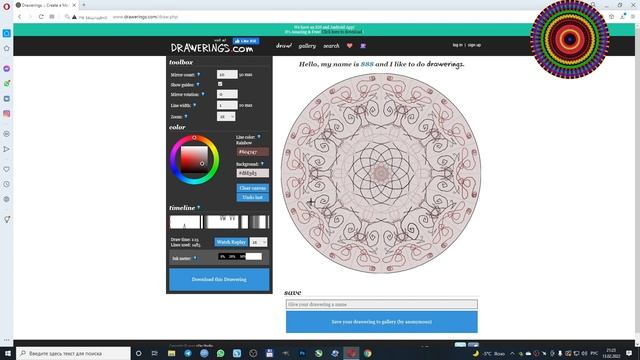This screenshot has height=360, width=640.
Task: Close the Drawerings browser tab
Action: [x=74, y=5]
